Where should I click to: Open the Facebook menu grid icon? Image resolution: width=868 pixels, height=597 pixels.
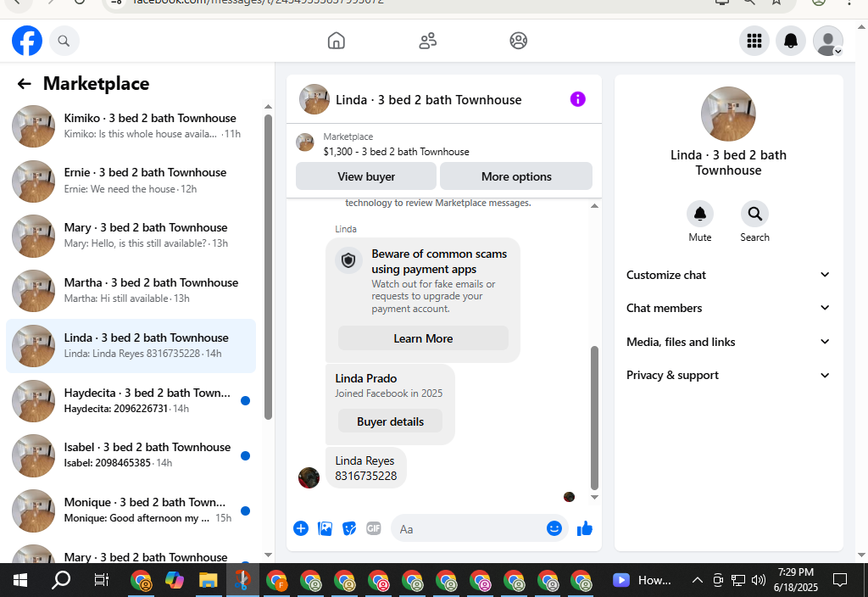tap(754, 41)
